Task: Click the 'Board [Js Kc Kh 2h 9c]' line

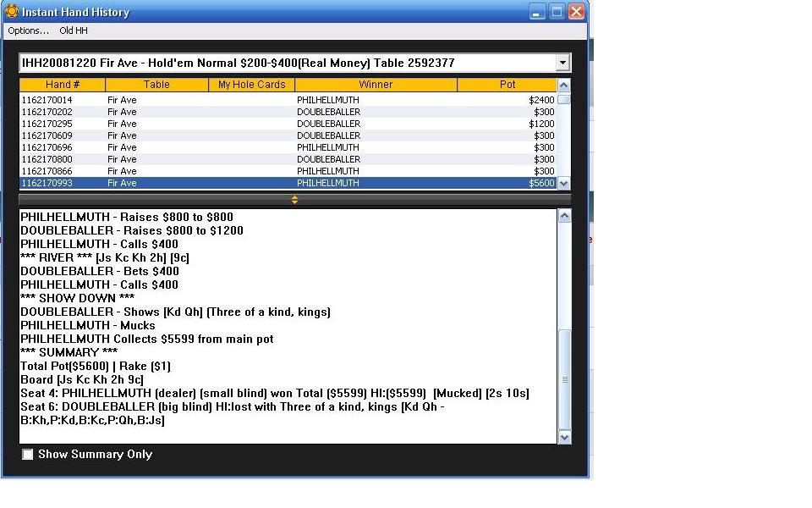Action: point(82,379)
